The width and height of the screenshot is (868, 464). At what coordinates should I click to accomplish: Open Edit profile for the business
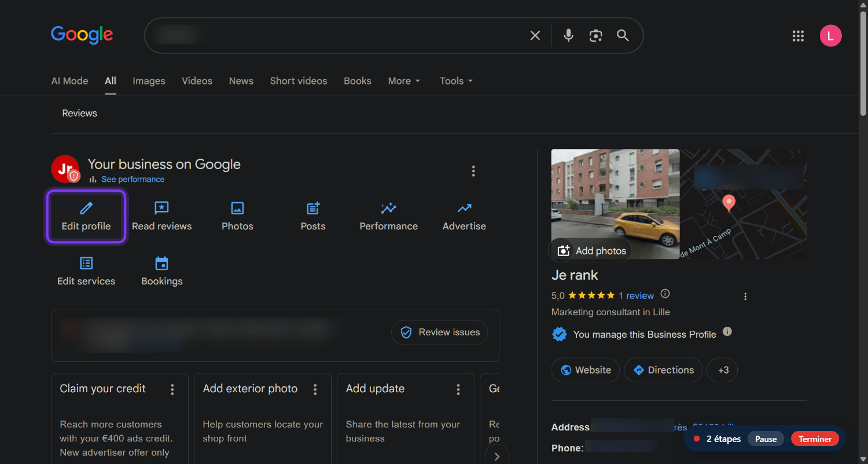pyautogui.click(x=86, y=217)
